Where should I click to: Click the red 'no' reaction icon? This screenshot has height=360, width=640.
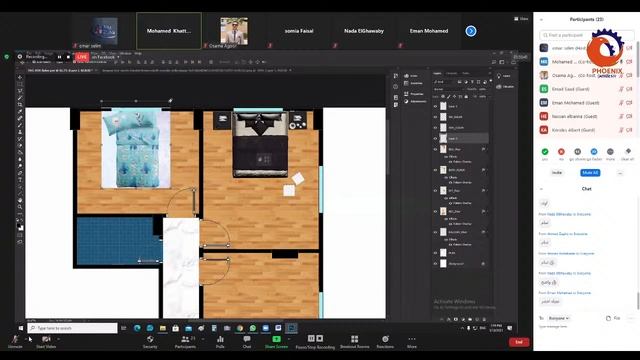[561, 151]
